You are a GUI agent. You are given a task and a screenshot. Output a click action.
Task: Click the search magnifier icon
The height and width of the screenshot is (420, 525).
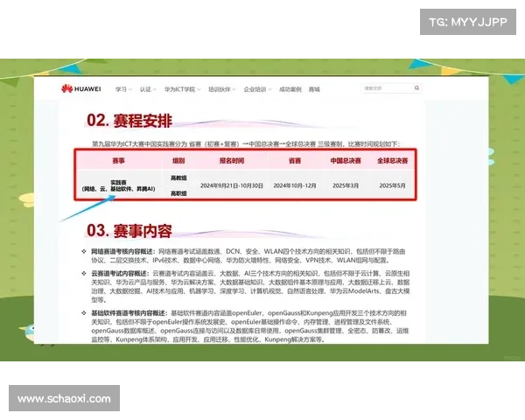pyautogui.click(x=416, y=88)
